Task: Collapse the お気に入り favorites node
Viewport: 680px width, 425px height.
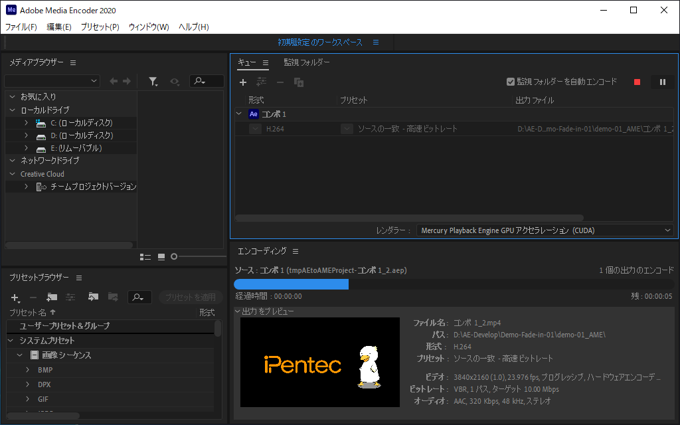Action: point(13,97)
